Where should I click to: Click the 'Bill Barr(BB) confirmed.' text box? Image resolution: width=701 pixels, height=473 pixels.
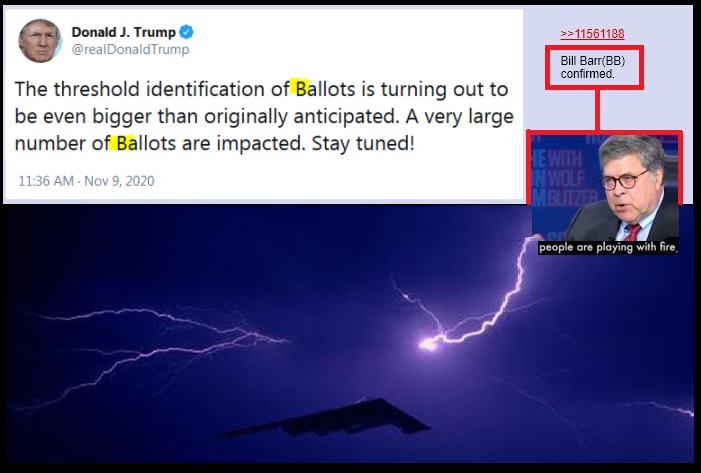[x=594, y=67]
